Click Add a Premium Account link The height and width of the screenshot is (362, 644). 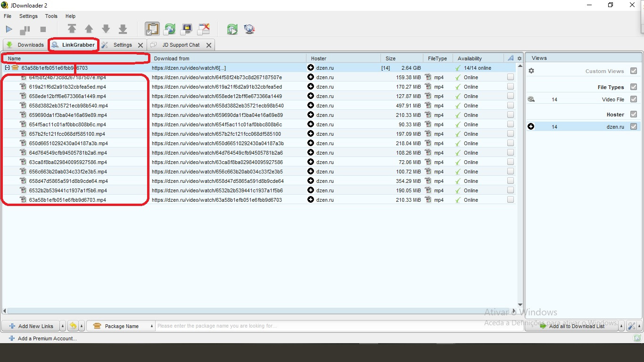43,338
